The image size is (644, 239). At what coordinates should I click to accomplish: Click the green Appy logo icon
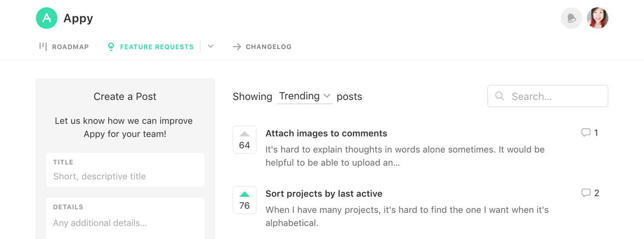tap(47, 18)
